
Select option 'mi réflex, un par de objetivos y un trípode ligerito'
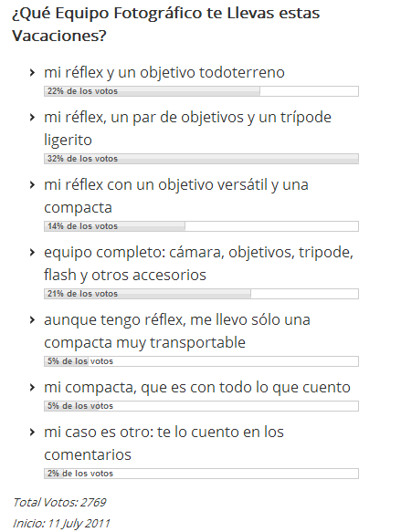(x=187, y=129)
